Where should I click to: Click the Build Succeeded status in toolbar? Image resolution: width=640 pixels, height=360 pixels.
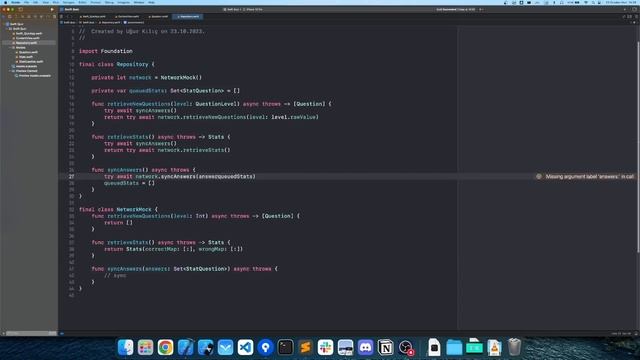coord(456,9)
